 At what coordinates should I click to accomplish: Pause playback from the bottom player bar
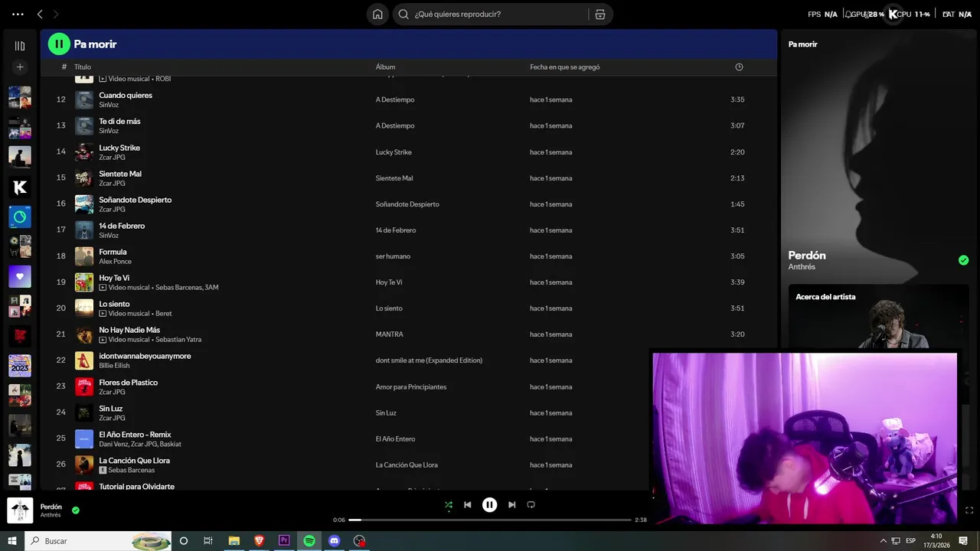[x=490, y=505]
